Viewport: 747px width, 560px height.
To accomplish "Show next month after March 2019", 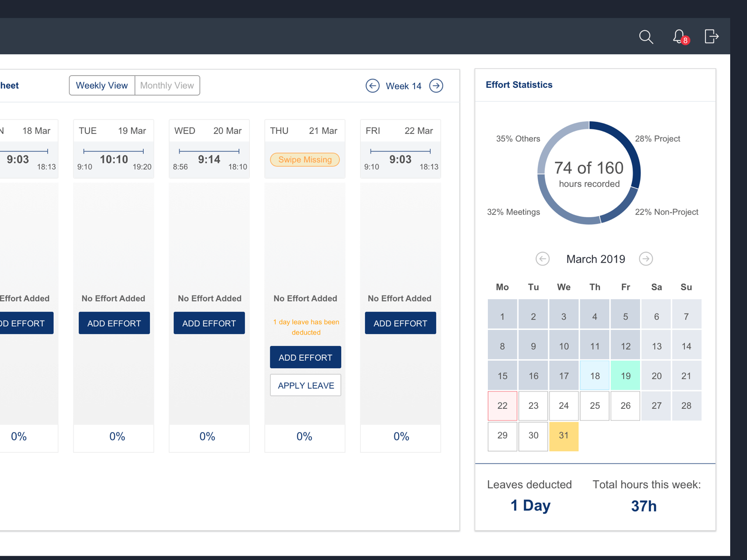I will pos(646,259).
